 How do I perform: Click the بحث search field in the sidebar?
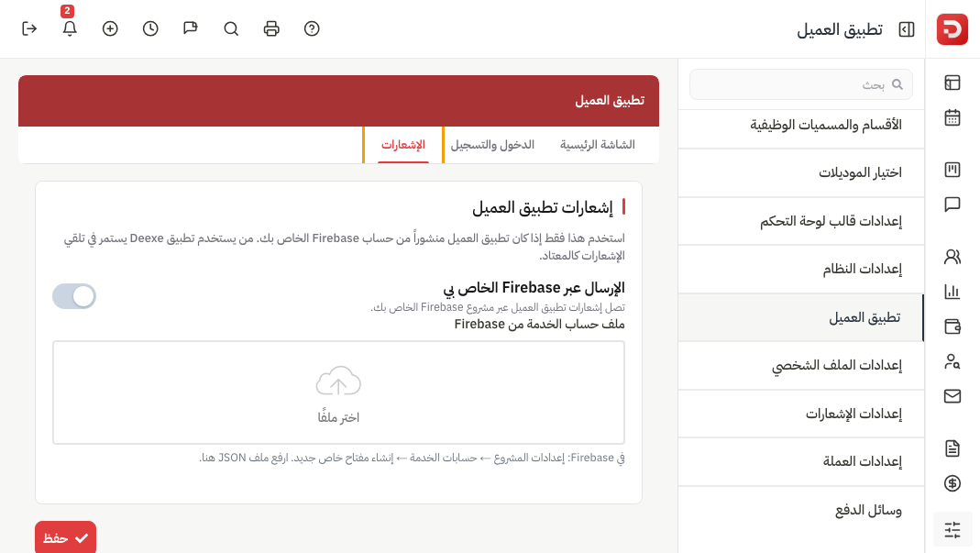[x=800, y=84]
